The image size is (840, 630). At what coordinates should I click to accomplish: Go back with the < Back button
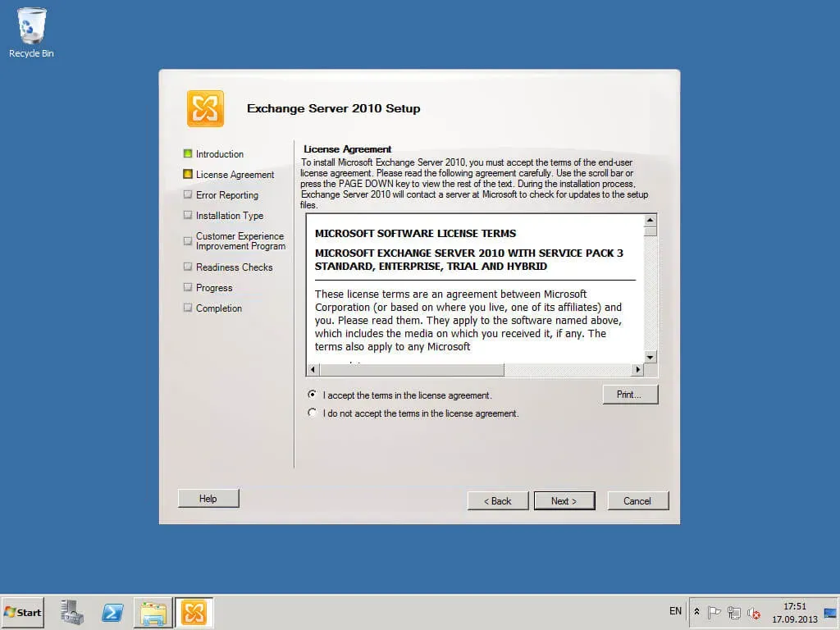tap(498, 501)
